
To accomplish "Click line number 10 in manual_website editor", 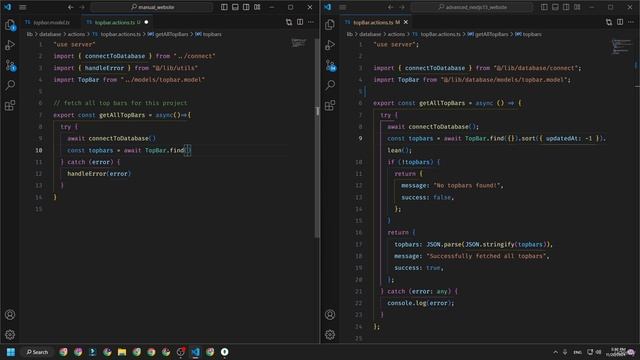I will [38, 151].
